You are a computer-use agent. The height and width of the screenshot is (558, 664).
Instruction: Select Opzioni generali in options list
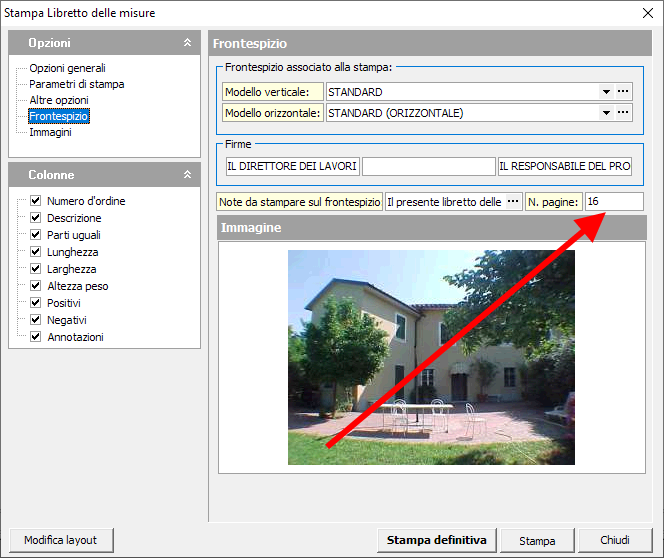(67, 68)
